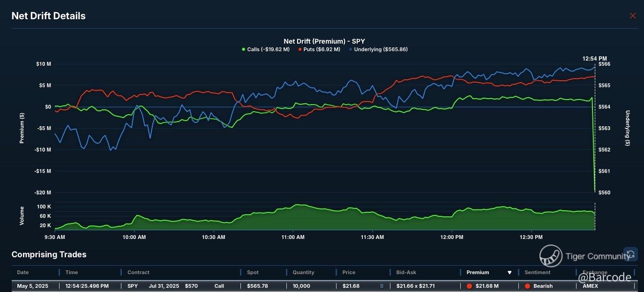Click the Bid-Ask column header
644x292 pixels.
pyautogui.click(x=406, y=272)
